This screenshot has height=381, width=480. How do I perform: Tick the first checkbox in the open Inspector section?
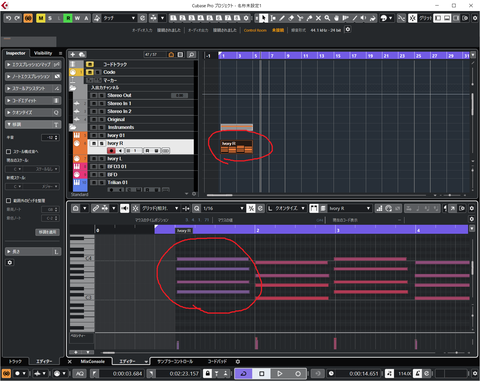9,152
